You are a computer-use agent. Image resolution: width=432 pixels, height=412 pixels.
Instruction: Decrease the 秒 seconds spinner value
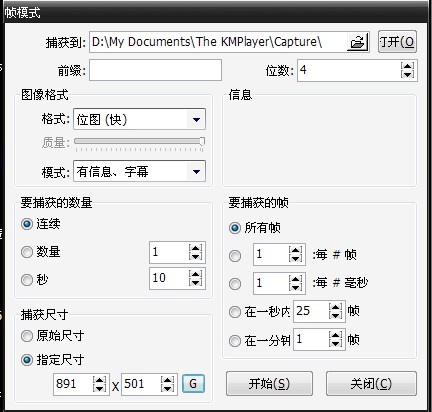tap(195, 282)
